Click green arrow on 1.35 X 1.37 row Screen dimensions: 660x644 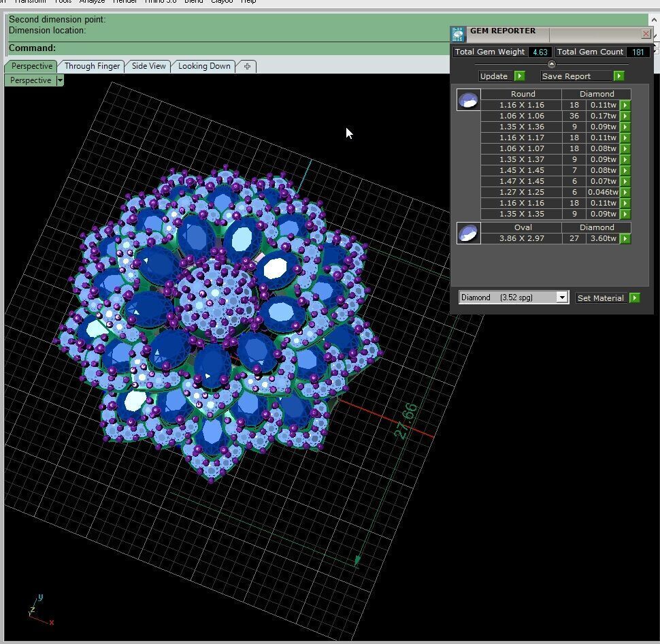625,159
